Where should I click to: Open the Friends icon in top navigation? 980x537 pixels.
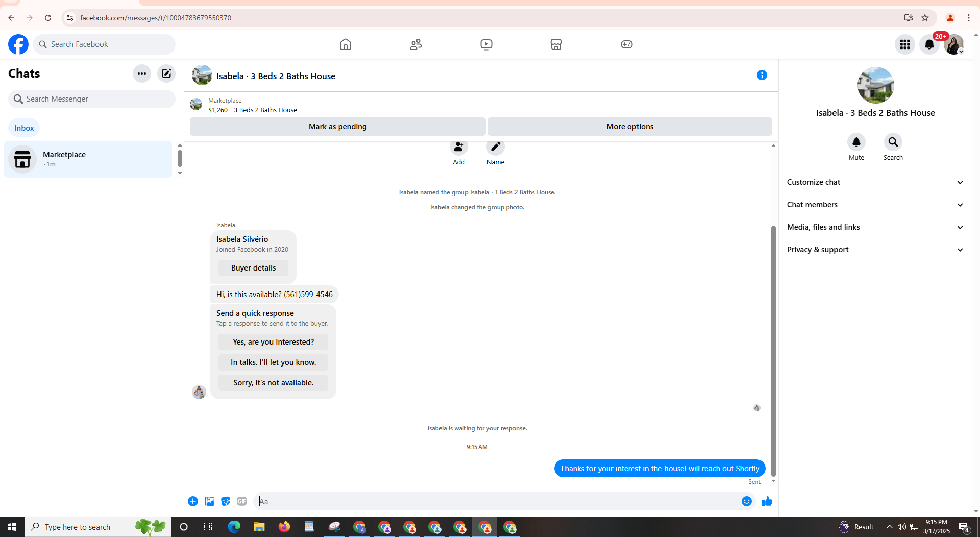point(416,44)
